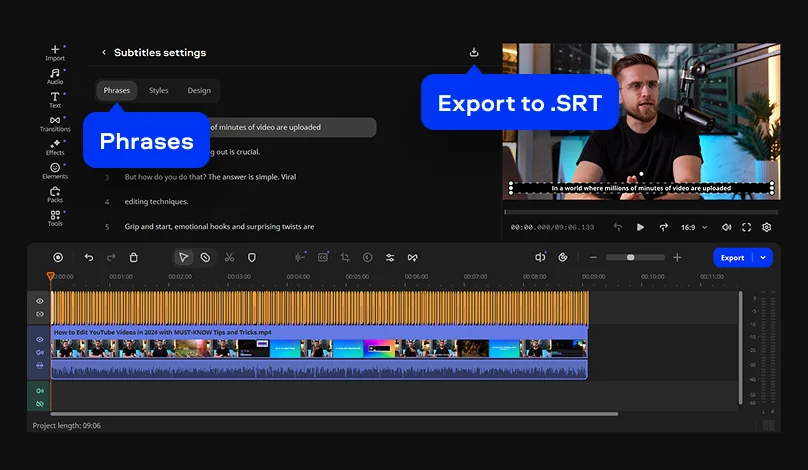
Task: Expand the Export button dropdown arrow
Action: coord(764,257)
